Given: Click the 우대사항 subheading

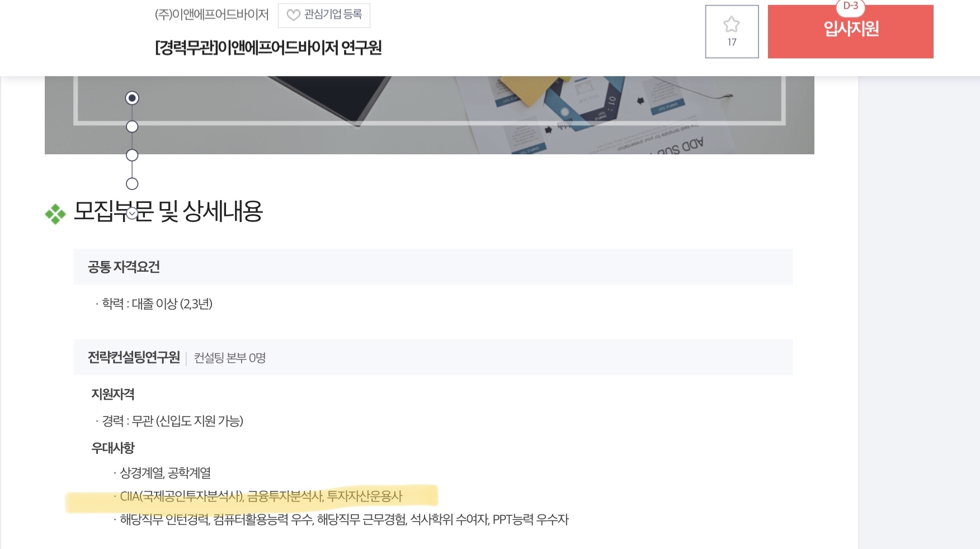Looking at the screenshot, I should pos(113,448).
